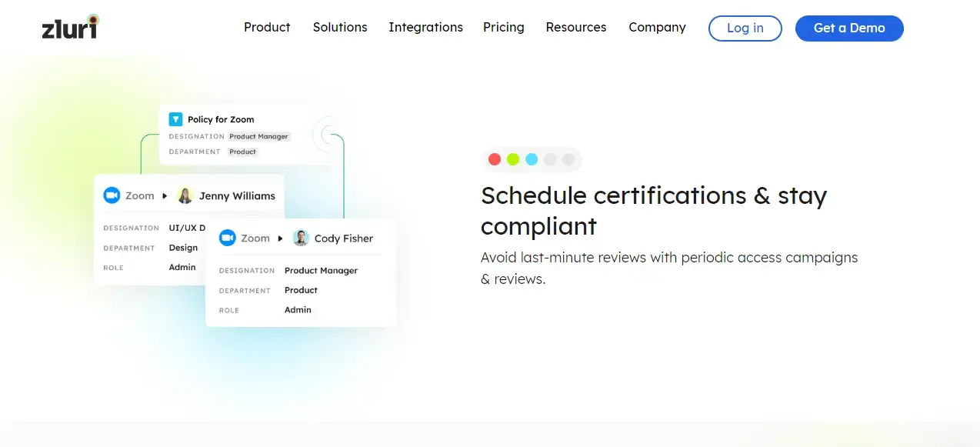Select the green slide indicator dot
Screen dimensions: 980x447
pyautogui.click(x=513, y=159)
